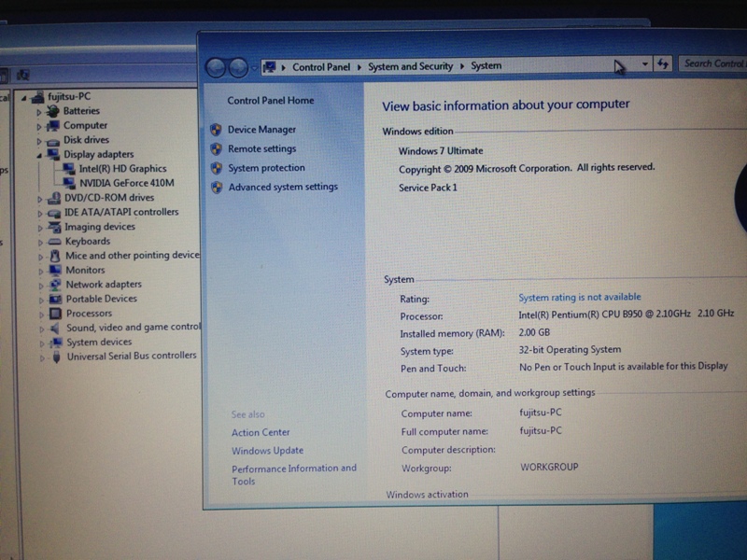Select Intel(R) HD Graphics tree item

coord(122,169)
